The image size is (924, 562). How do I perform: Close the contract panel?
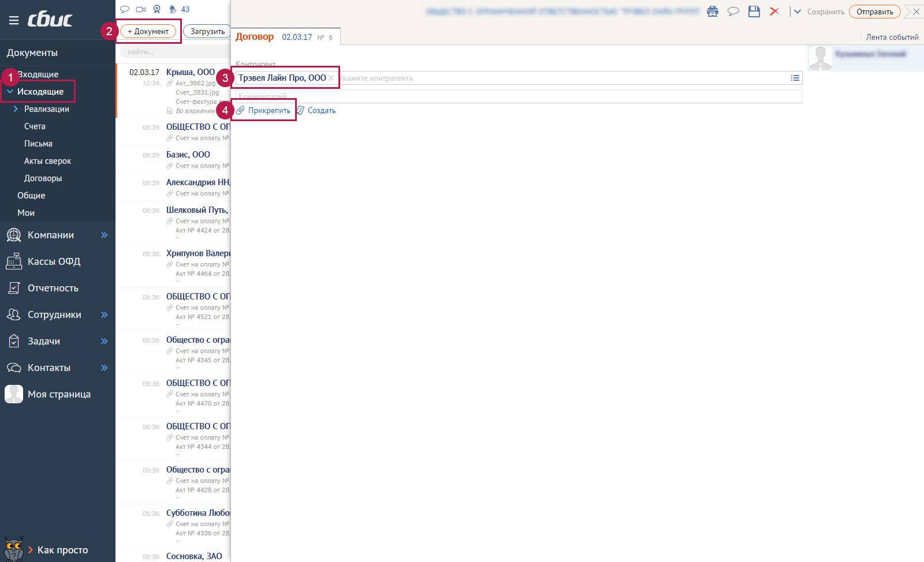[916, 12]
